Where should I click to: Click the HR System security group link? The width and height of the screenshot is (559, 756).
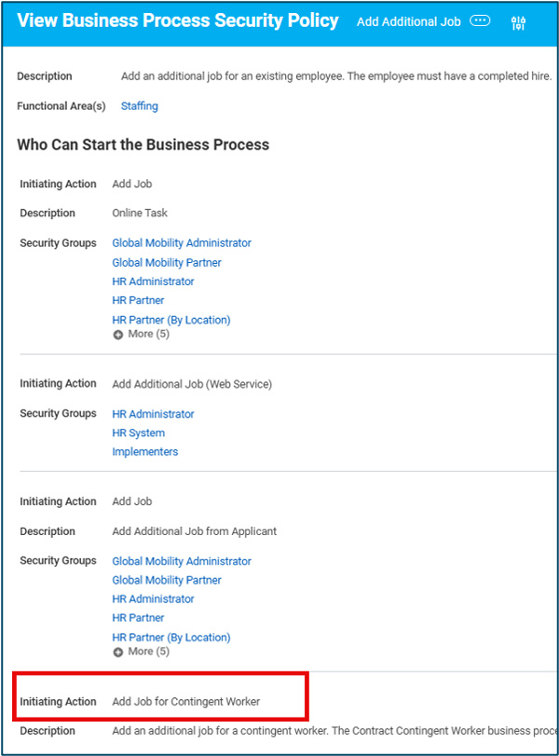pyautogui.click(x=139, y=433)
